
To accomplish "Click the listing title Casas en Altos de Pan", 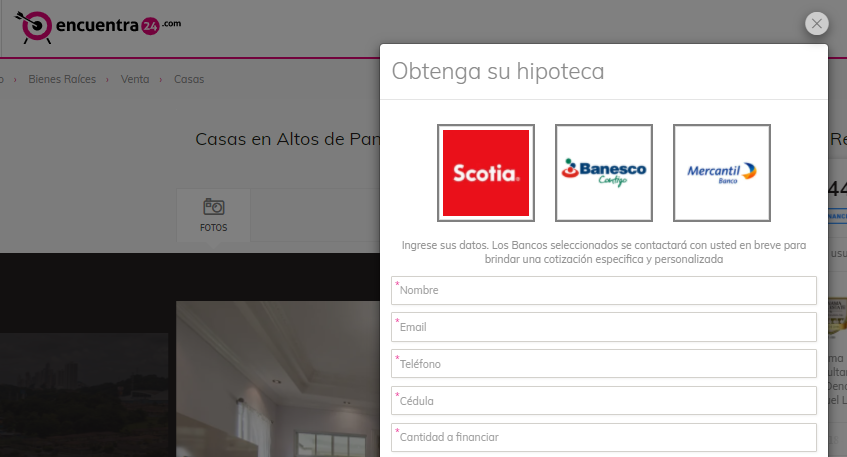I will point(287,139).
